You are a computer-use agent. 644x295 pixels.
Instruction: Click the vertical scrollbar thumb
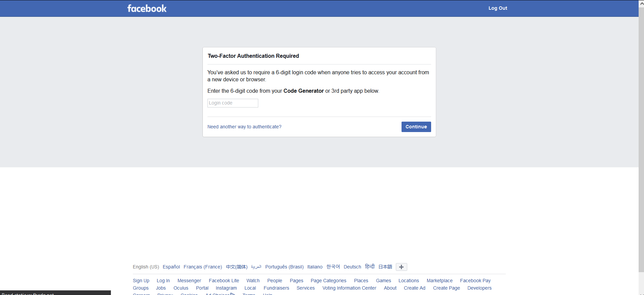click(x=641, y=139)
